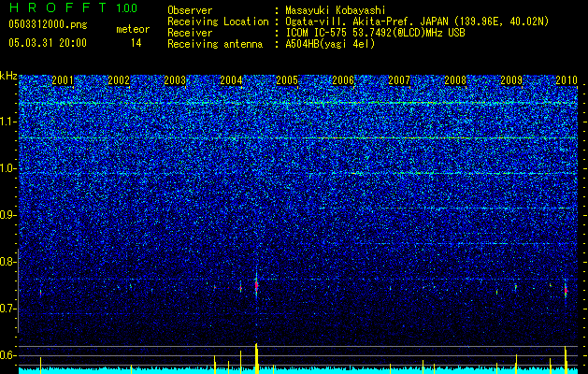Click the 0.6 frequency axis label
Screen dimensions: 588x374
[x=8, y=355]
